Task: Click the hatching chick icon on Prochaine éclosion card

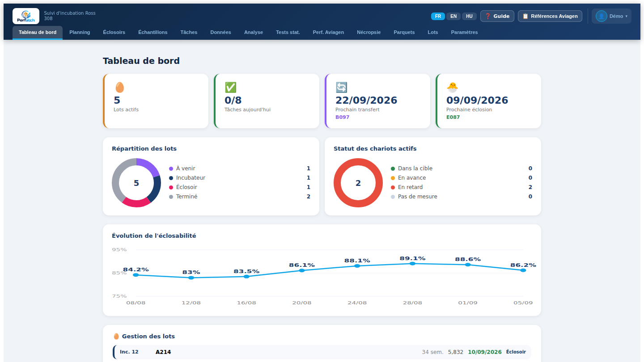Action: tap(452, 87)
